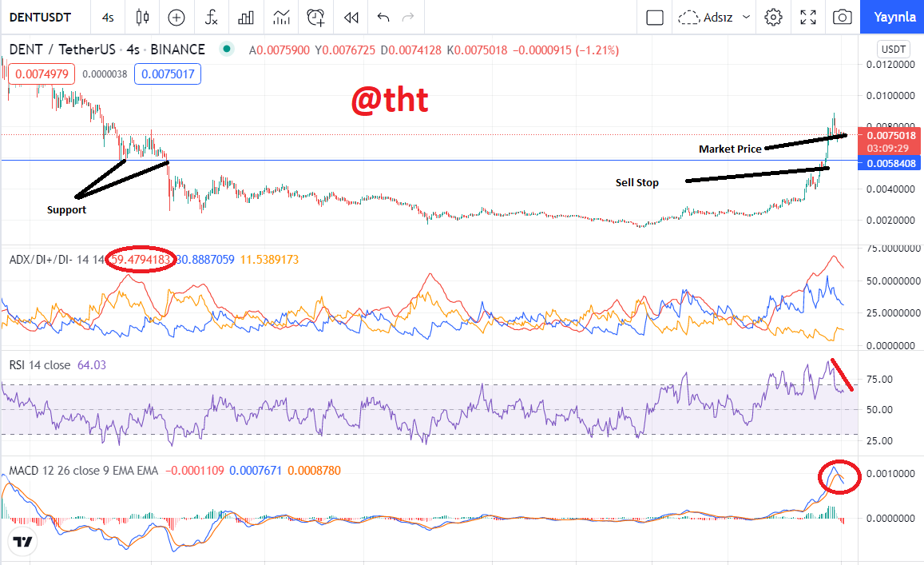The height and width of the screenshot is (565, 924).
Task: Open the financials bar chart icon
Action: 246,18
